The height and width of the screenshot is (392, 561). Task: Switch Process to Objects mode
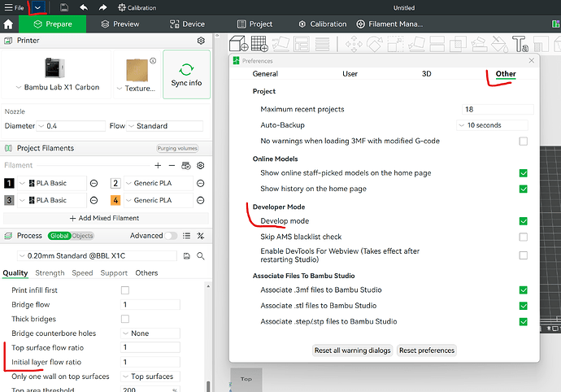coord(83,236)
